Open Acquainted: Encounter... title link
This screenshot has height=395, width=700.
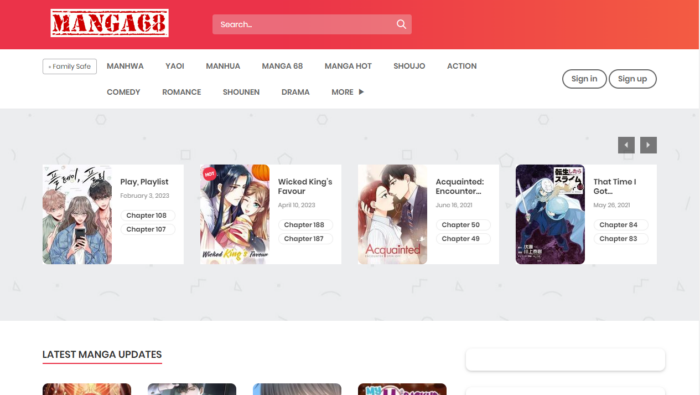(x=460, y=187)
